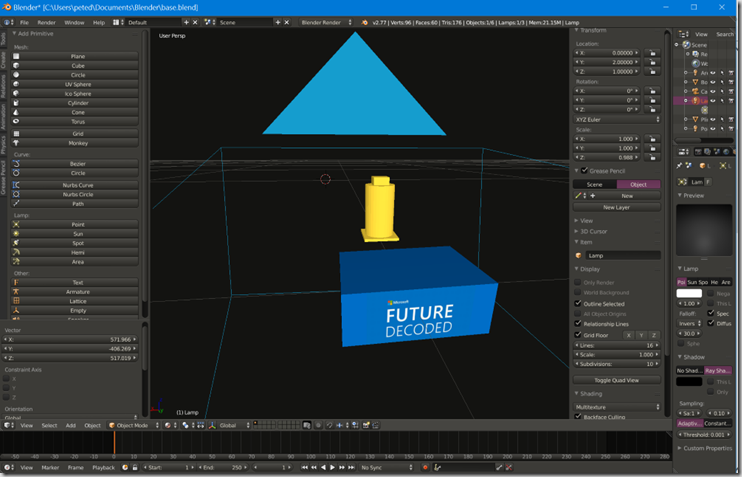Enable the World Background checkbox

click(577, 292)
